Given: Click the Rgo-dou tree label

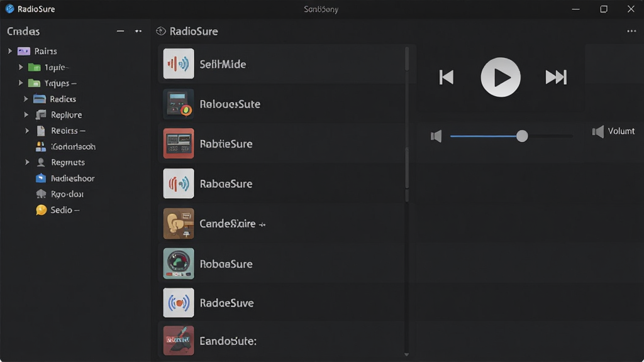Looking at the screenshot, I should [67, 194].
